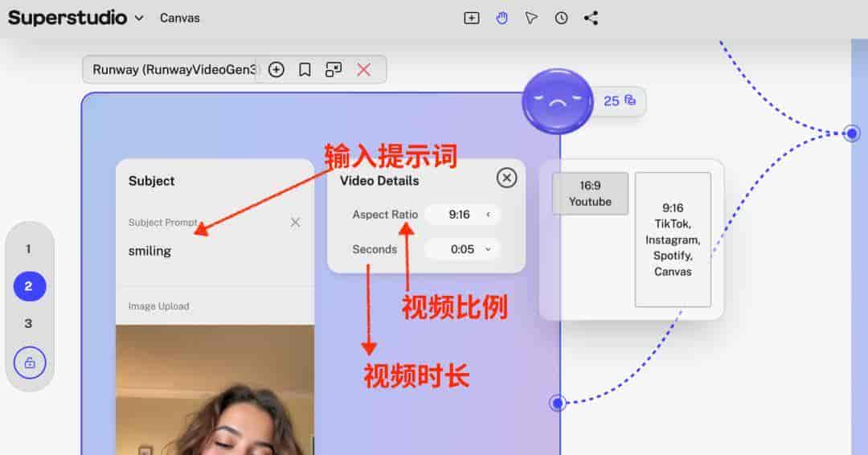Select the pointer cursor tool

[531, 18]
